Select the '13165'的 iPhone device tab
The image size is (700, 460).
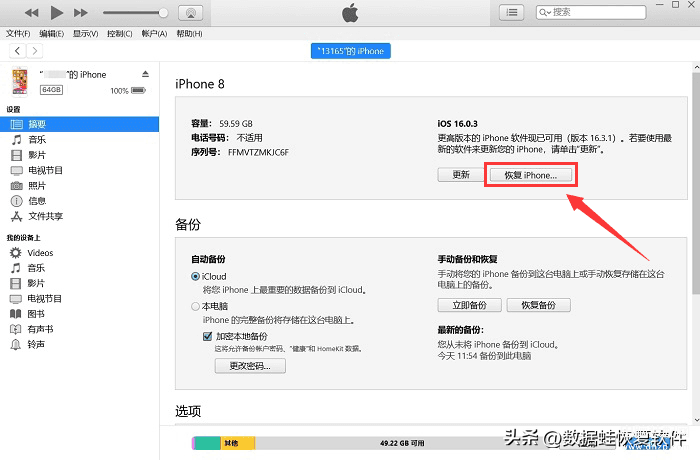point(350,51)
